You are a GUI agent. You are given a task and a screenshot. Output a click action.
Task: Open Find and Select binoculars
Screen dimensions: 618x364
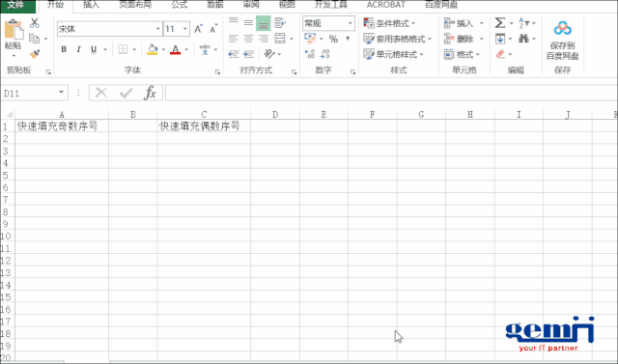pyautogui.click(x=523, y=39)
